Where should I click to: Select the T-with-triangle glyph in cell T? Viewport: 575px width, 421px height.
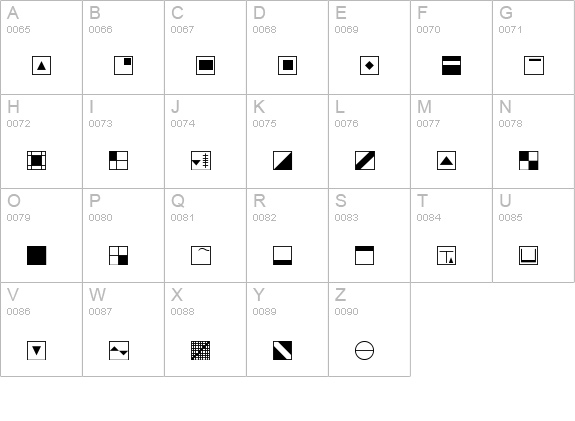point(447,255)
